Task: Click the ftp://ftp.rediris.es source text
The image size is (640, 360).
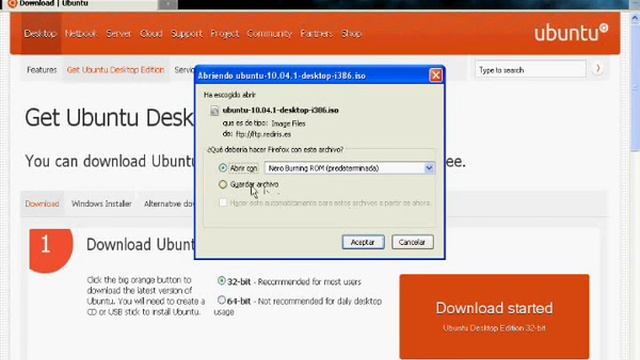Action: 263,134
